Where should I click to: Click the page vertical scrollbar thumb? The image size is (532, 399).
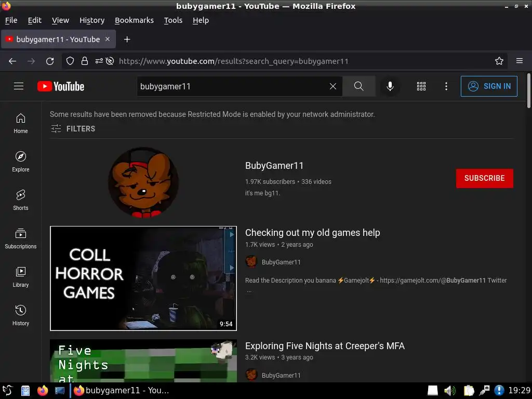click(x=528, y=90)
